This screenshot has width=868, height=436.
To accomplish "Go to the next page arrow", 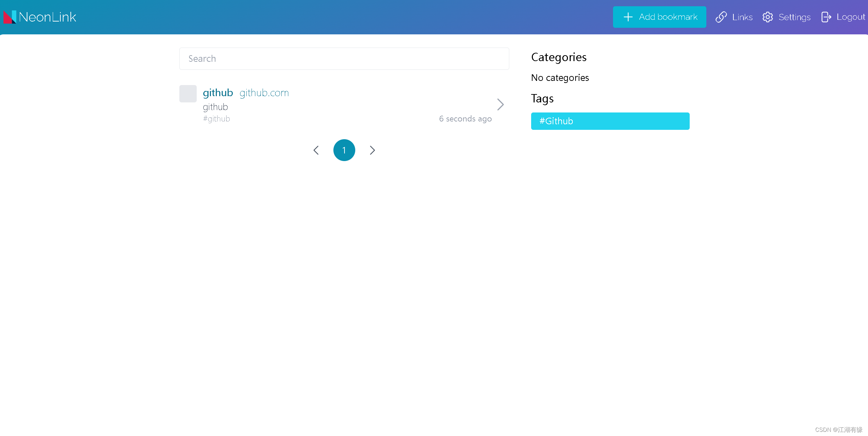I will [x=372, y=150].
